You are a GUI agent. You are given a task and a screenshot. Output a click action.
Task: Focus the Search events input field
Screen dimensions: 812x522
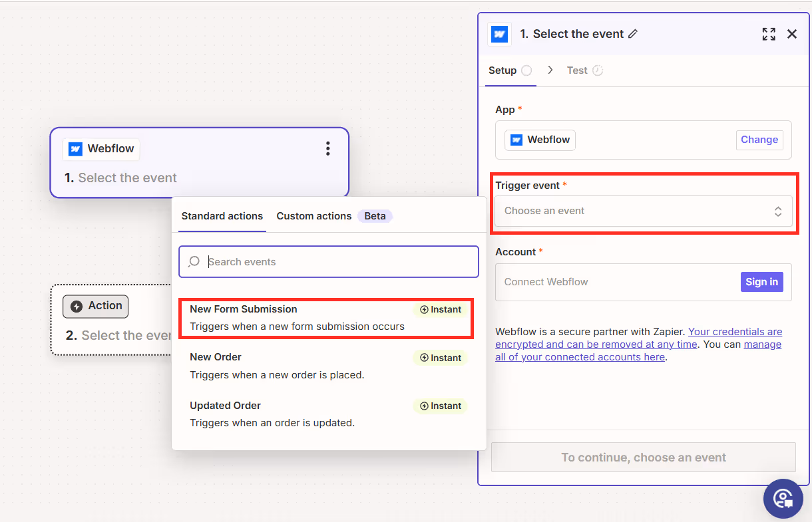[329, 262]
